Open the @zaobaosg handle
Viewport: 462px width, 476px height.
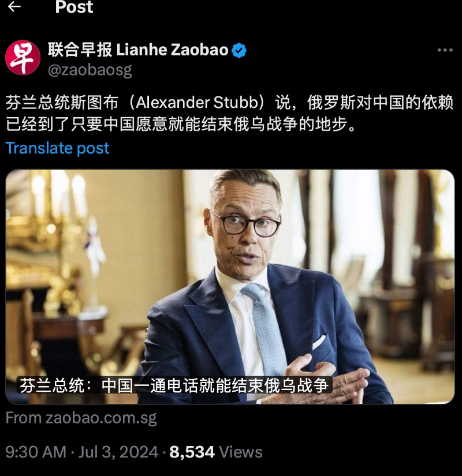[x=90, y=70]
